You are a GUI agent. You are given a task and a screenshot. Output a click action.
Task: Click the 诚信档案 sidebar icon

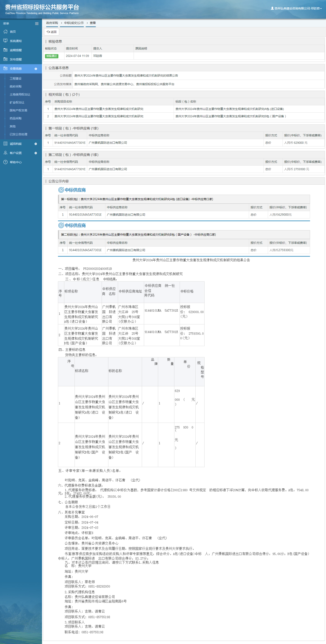coord(5,144)
